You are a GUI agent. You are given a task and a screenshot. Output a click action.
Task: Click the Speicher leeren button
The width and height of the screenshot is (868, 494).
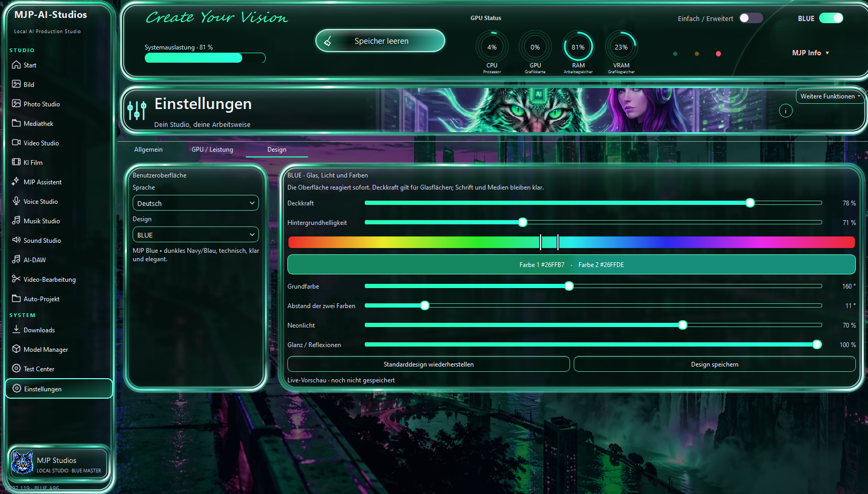coord(380,41)
